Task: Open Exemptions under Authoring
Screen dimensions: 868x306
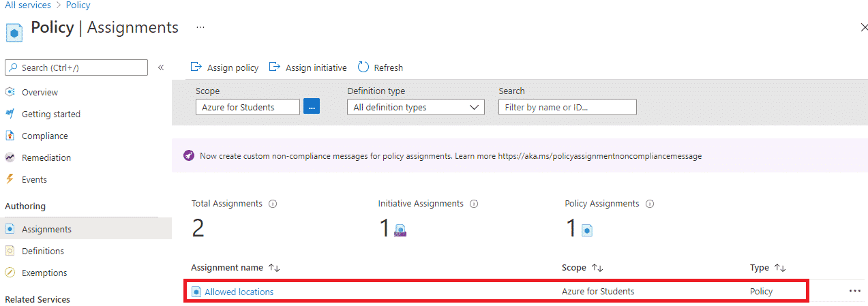Action: [44, 273]
